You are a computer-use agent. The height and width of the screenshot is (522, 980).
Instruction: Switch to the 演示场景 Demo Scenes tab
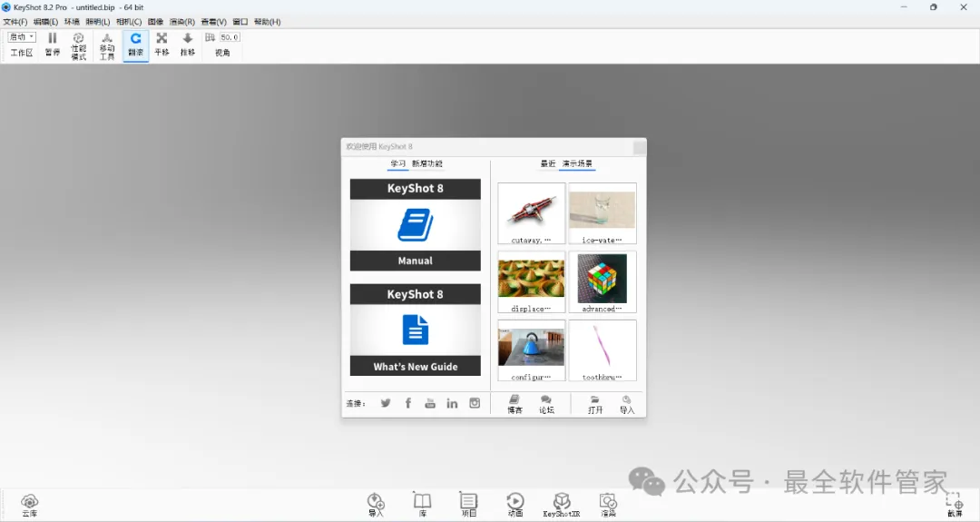tap(577, 163)
